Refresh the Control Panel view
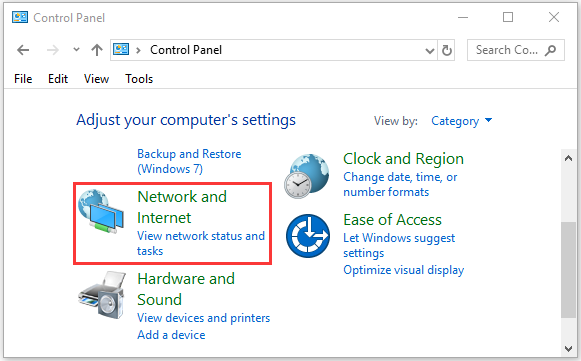The image size is (581, 361). [x=446, y=50]
